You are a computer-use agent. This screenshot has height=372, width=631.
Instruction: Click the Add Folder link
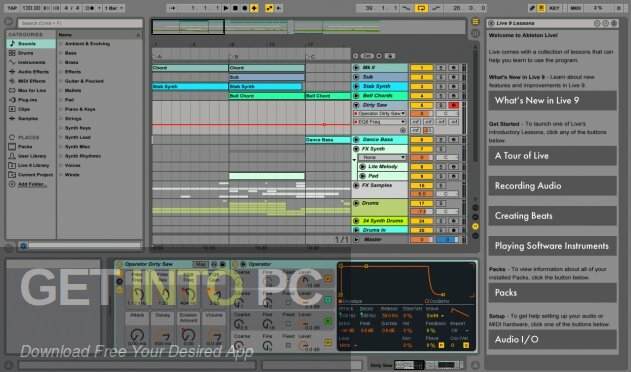pos(32,184)
